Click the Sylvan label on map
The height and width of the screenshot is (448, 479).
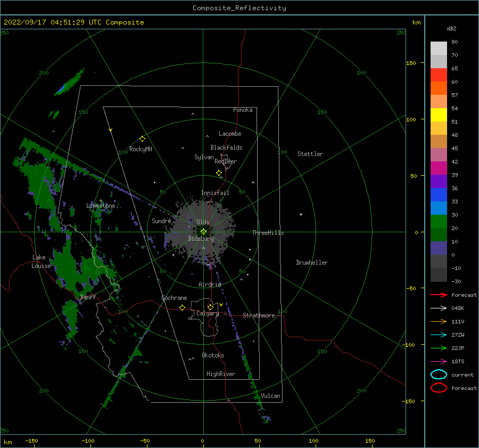pos(204,157)
